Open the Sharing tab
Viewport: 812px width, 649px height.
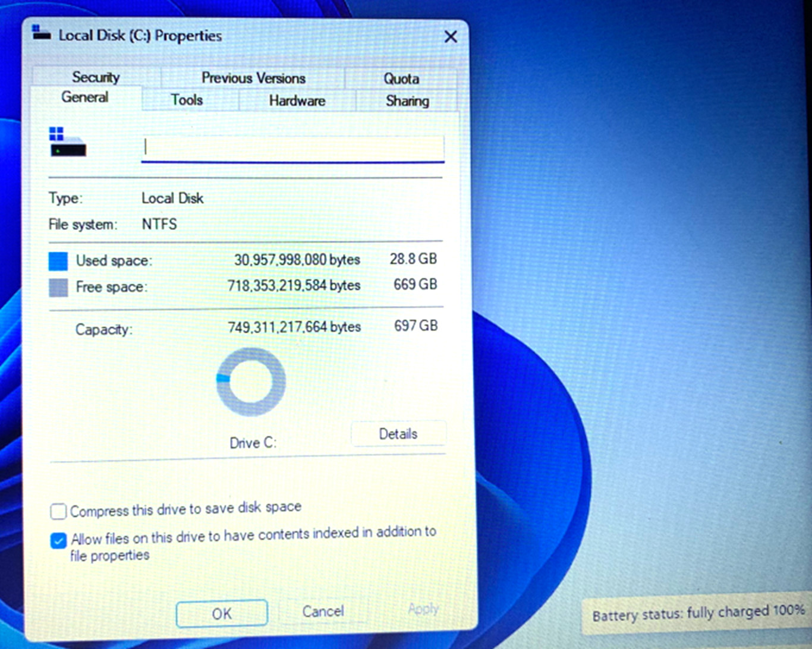[x=407, y=101]
